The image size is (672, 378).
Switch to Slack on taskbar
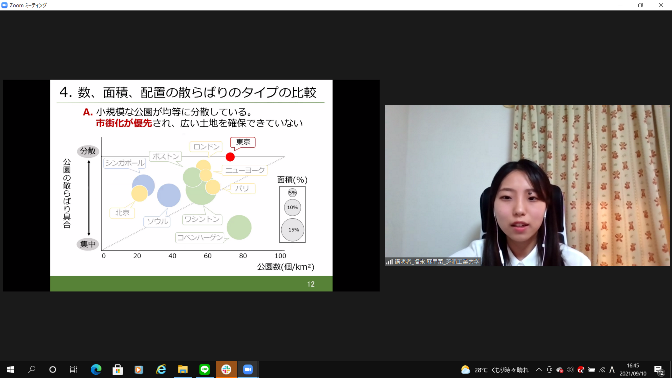[x=226, y=369]
